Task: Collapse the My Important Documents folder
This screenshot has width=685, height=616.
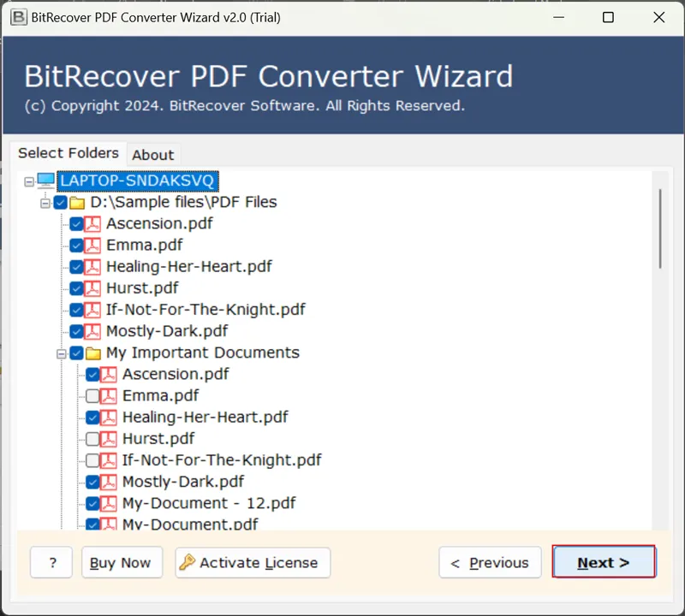Action: point(61,352)
